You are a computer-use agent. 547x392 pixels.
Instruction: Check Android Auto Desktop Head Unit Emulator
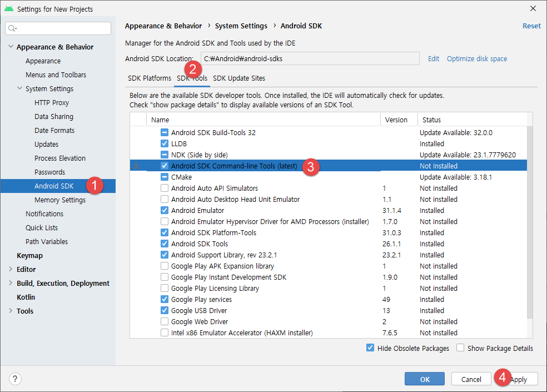pyautogui.click(x=165, y=199)
